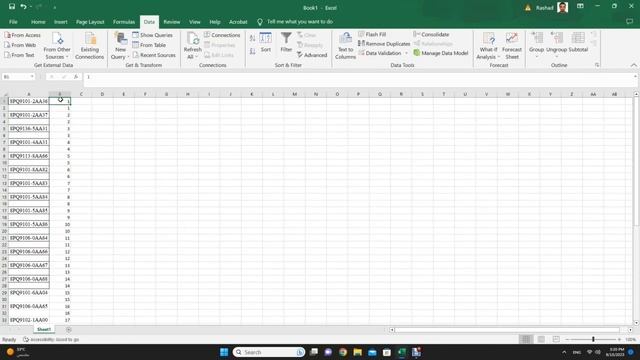Switch to the View tab

pos(195,22)
